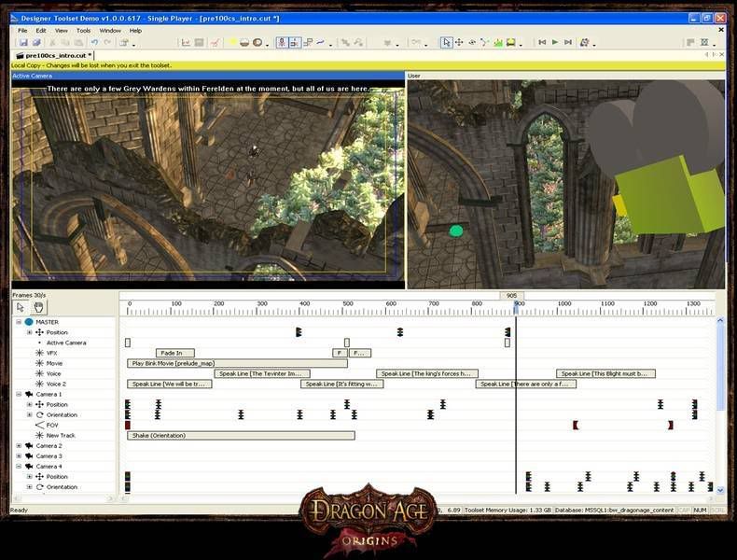Open the Help menu
Screen dimensions: 737x560
[x=135, y=31]
